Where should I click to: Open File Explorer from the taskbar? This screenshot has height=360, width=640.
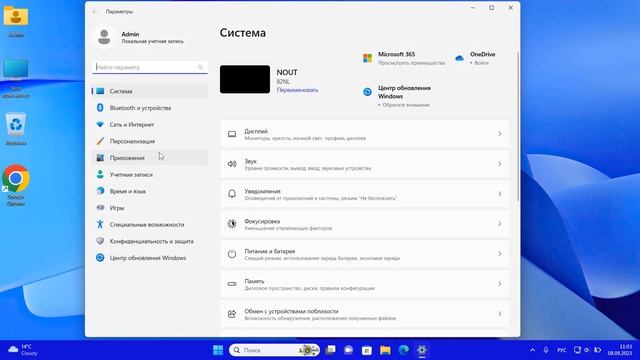(385, 350)
